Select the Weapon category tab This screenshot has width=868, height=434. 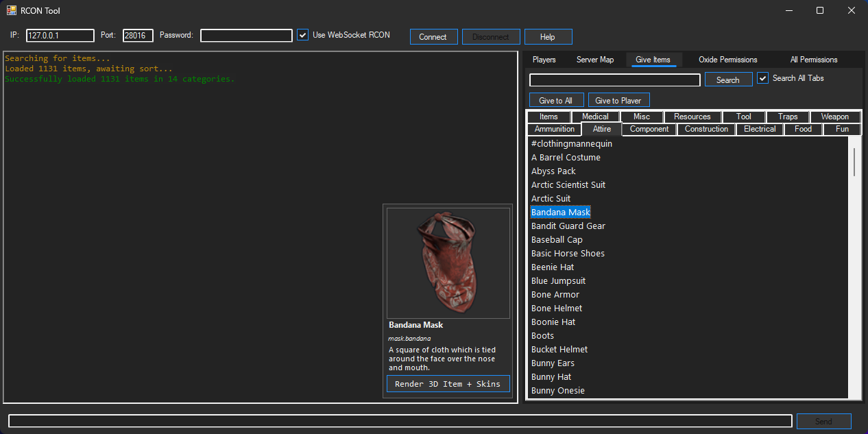pyautogui.click(x=835, y=116)
